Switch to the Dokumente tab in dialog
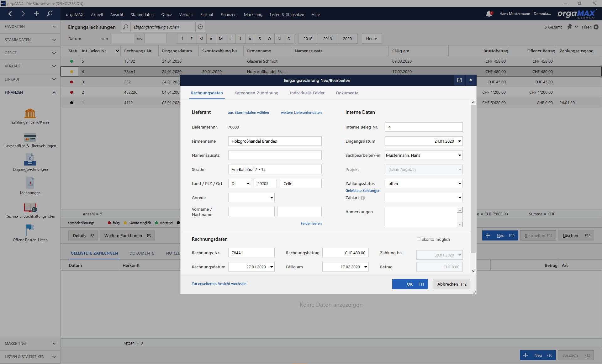Viewport: 602px width, 364px height. (x=347, y=93)
